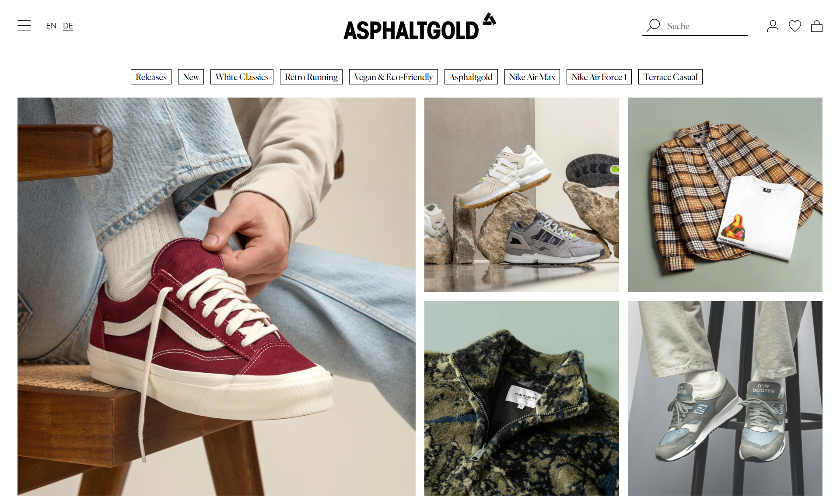Screen dimensions: 840x504
Task: Open the shopping bag icon
Action: click(x=817, y=26)
